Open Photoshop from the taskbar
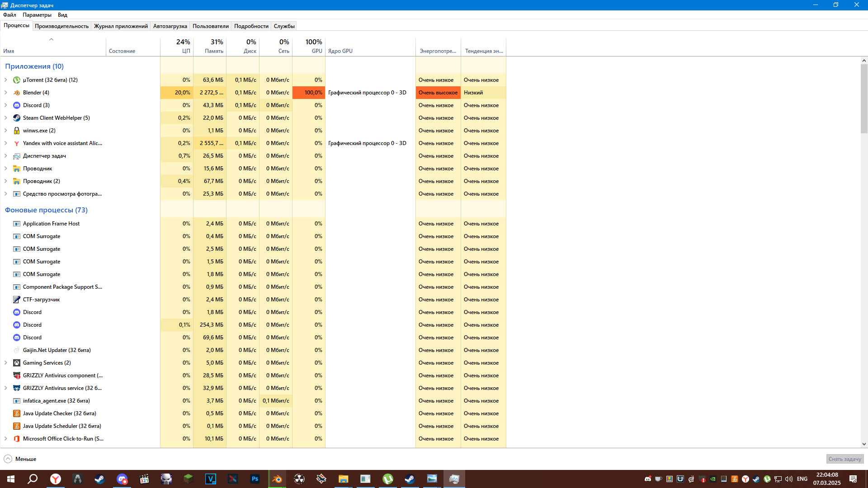Viewport: 868px width, 488px height. point(255,479)
